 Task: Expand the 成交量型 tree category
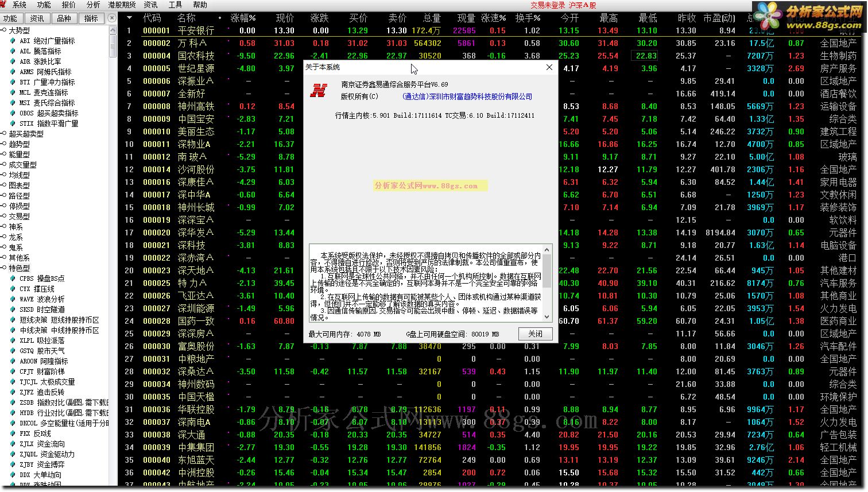tap(3, 165)
